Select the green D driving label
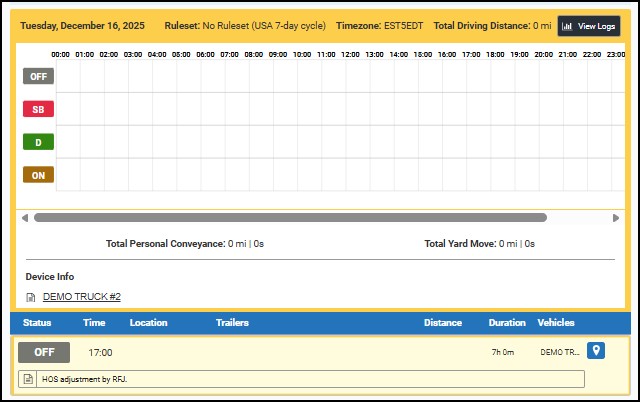 38,142
